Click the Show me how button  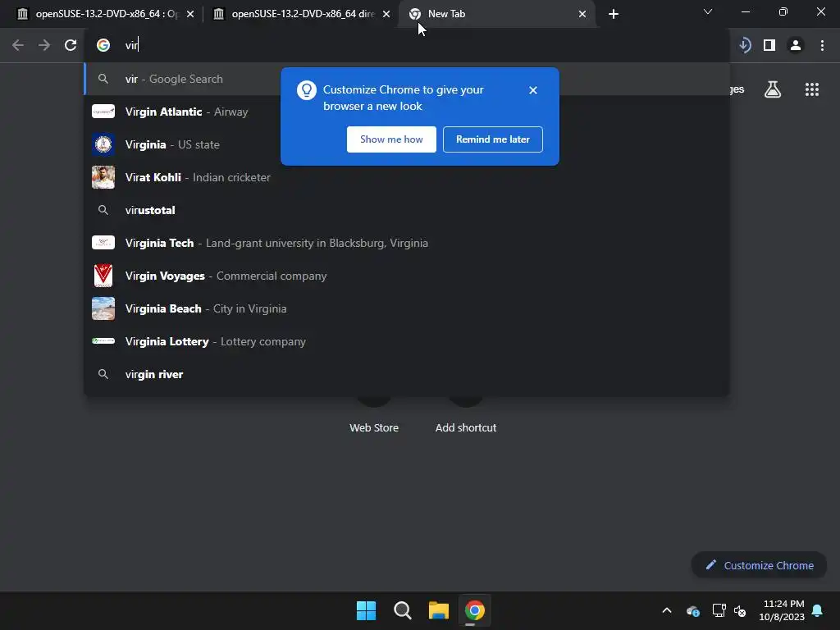[391, 139]
